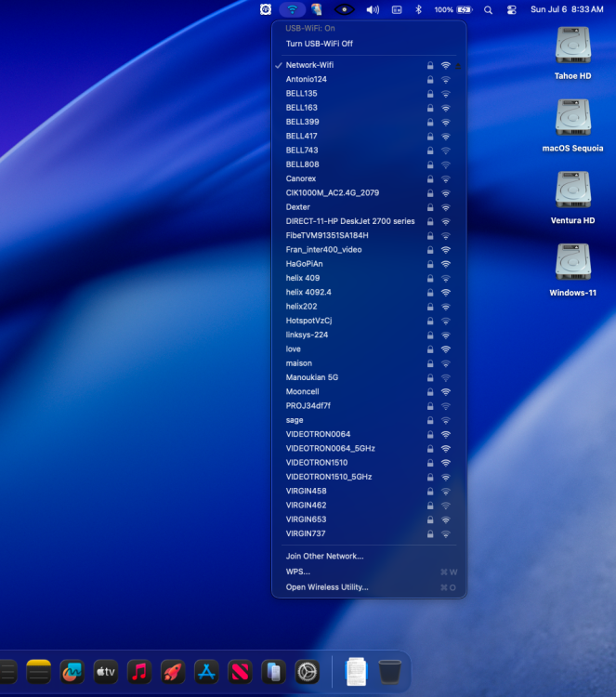Join the Dexter network
Image resolution: width=616 pixels, height=697 pixels.
(369, 207)
